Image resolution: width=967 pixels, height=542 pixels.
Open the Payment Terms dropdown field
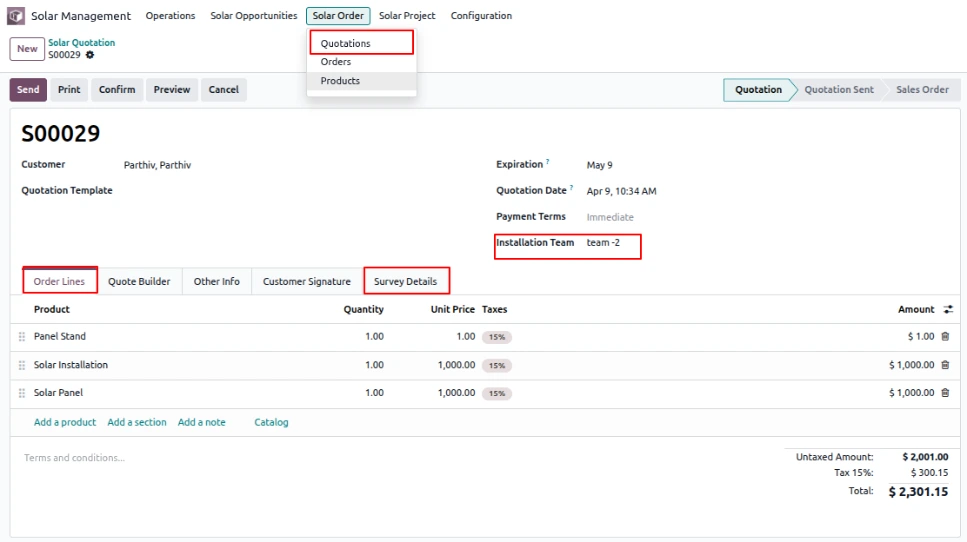point(678,217)
